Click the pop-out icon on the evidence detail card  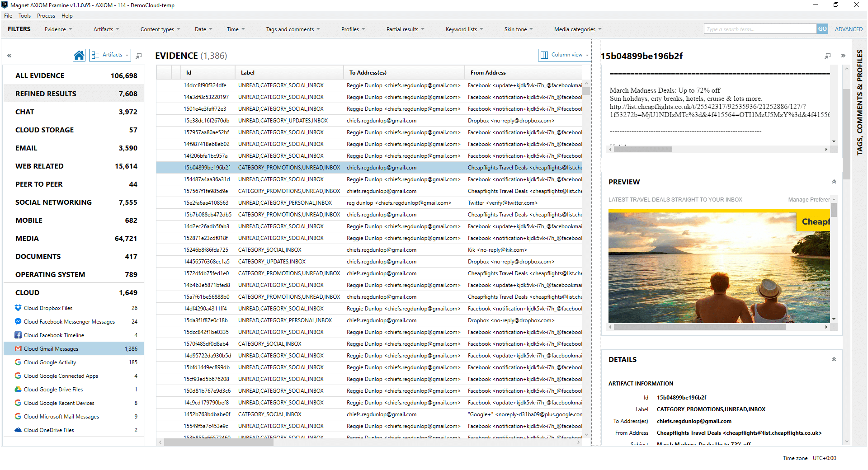click(828, 56)
